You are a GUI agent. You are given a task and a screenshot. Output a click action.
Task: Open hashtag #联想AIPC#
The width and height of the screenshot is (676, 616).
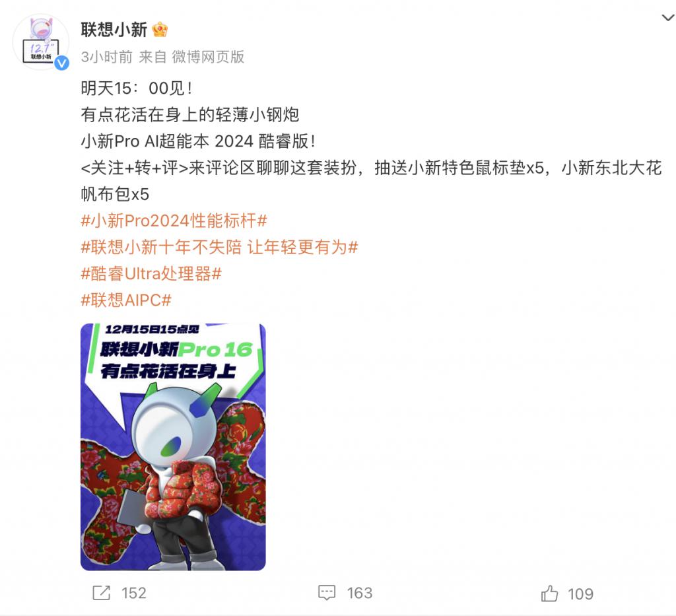pos(126,300)
